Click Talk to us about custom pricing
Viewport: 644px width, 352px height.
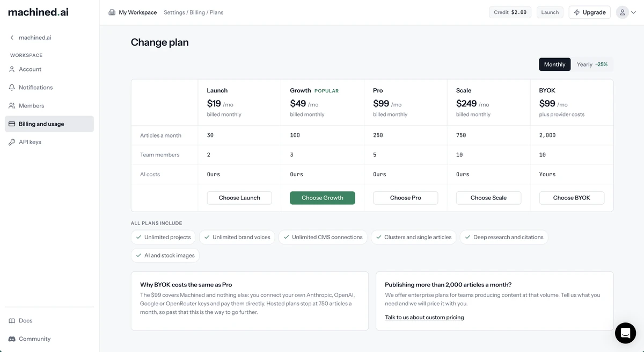pos(425,318)
